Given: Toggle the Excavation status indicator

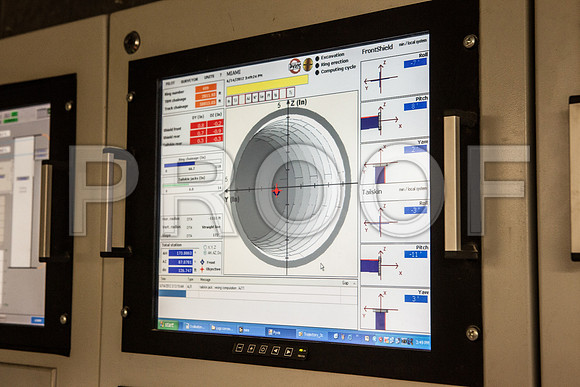Looking at the screenshot, I should point(317,58).
